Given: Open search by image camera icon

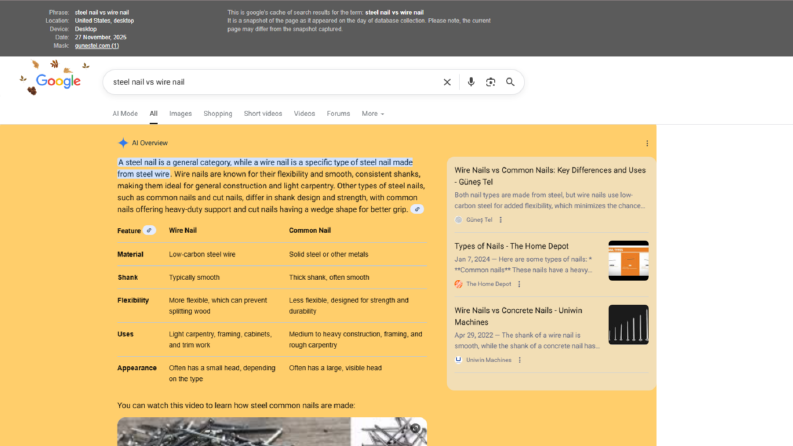Looking at the screenshot, I should click(x=491, y=82).
